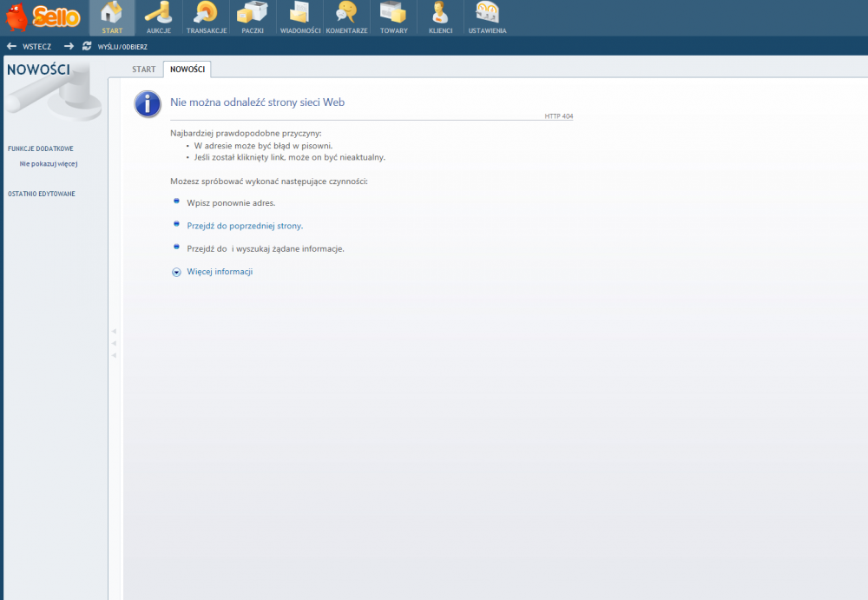This screenshot has height=600, width=868.
Task: Click Nie pokazuj więcej link
Action: click(49, 163)
